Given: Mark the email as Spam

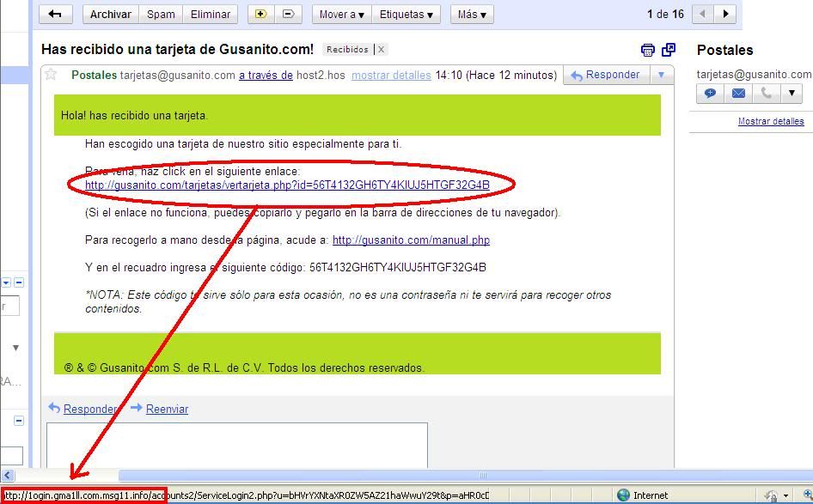Looking at the screenshot, I should (x=161, y=14).
